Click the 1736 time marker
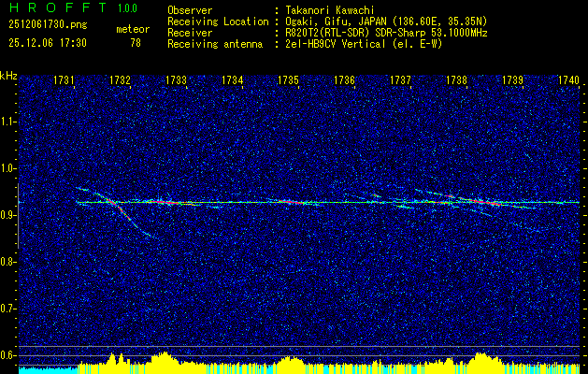Screen dimensions: 588x374 point(344,80)
